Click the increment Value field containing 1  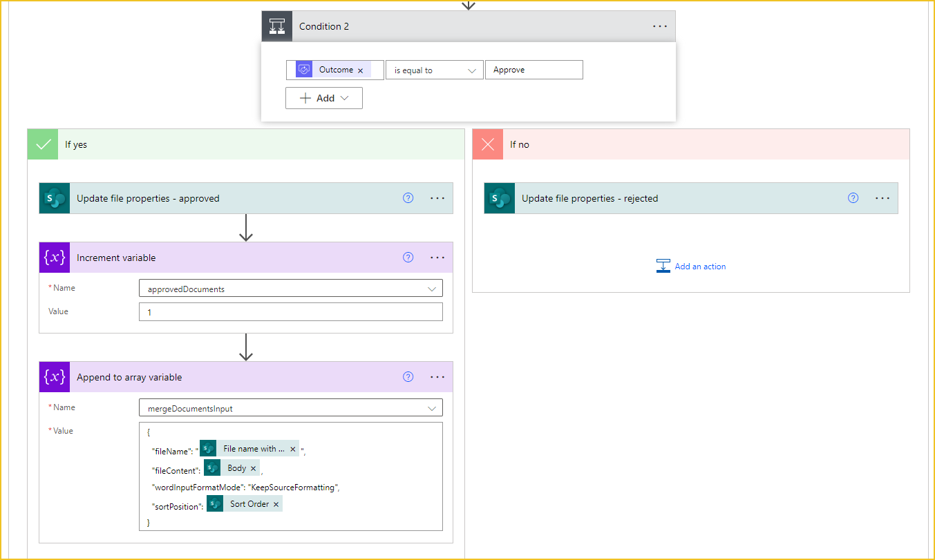pyautogui.click(x=291, y=312)
